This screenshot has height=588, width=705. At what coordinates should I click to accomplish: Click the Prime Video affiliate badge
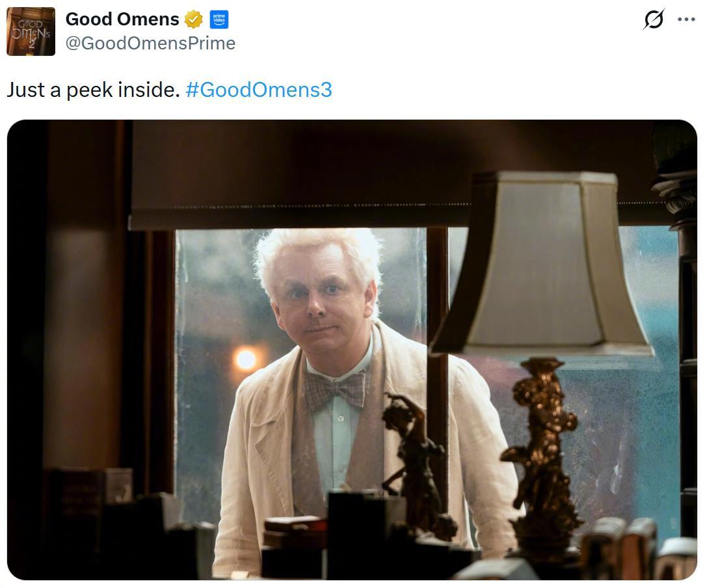(219, 20)
